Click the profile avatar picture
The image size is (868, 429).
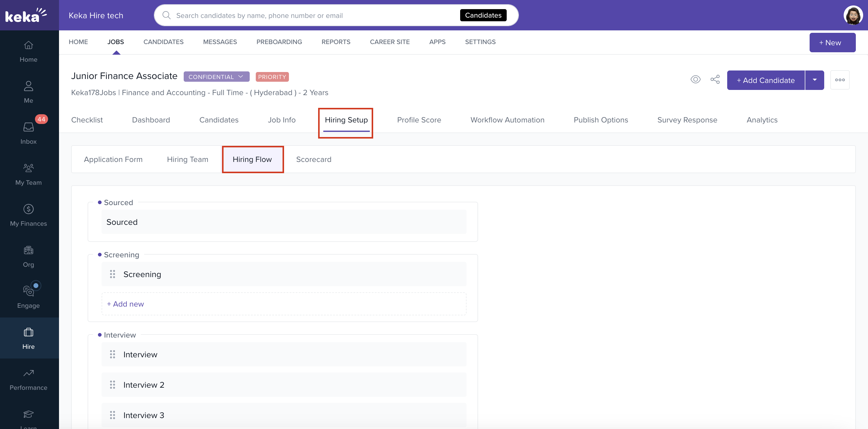tap(853, 15)
